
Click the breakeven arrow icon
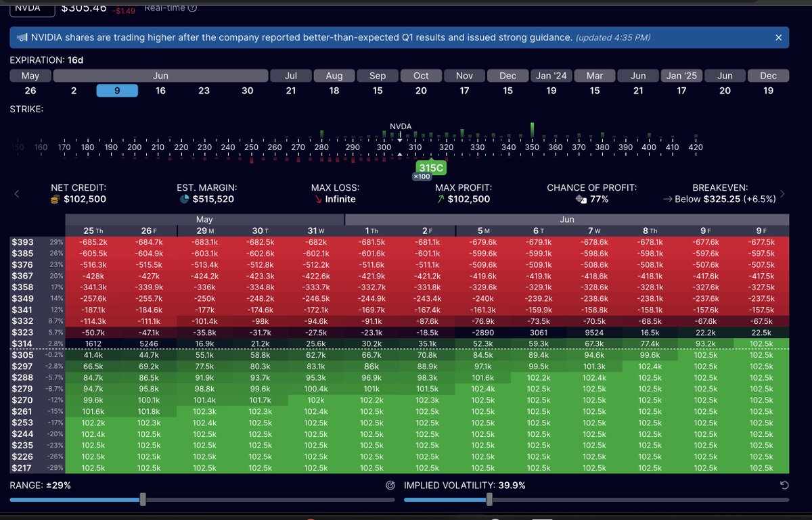tap(667, 199)
